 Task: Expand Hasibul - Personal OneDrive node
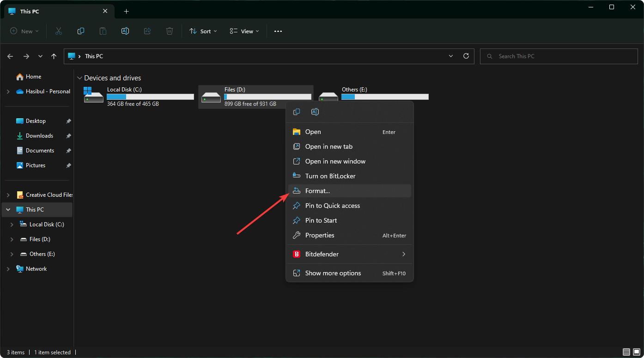pos(8,91)
